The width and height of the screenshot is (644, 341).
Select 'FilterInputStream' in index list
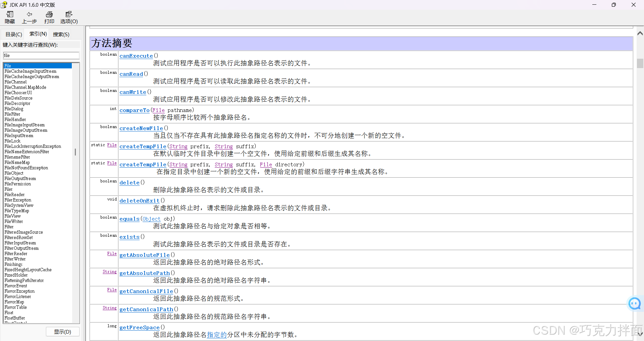pyautogui.click(x=20, y=243)
